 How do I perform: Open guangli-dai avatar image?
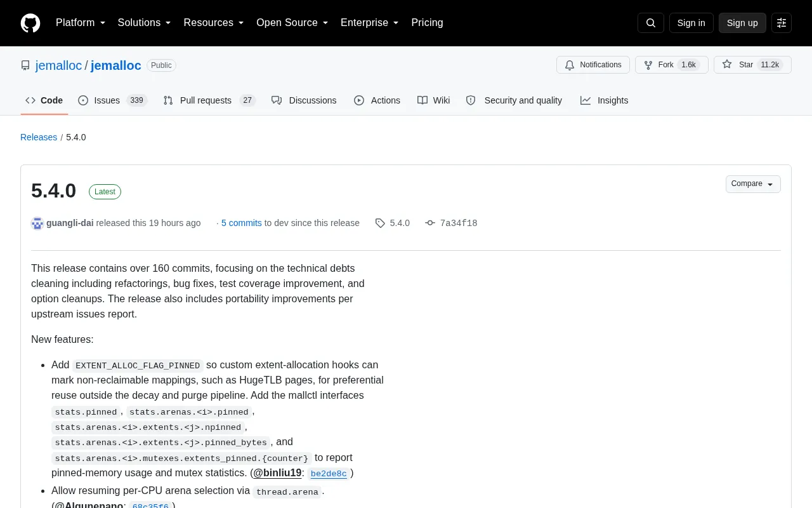click(37, 223)
